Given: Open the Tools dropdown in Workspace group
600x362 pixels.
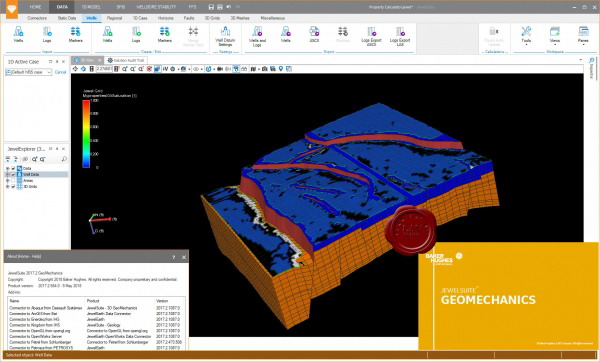Looking at the screenshot, I should pos(526,36).
